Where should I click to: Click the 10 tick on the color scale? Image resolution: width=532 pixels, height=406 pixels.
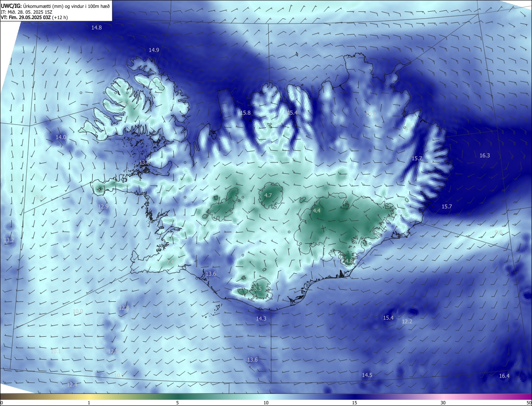click(266, 403)
